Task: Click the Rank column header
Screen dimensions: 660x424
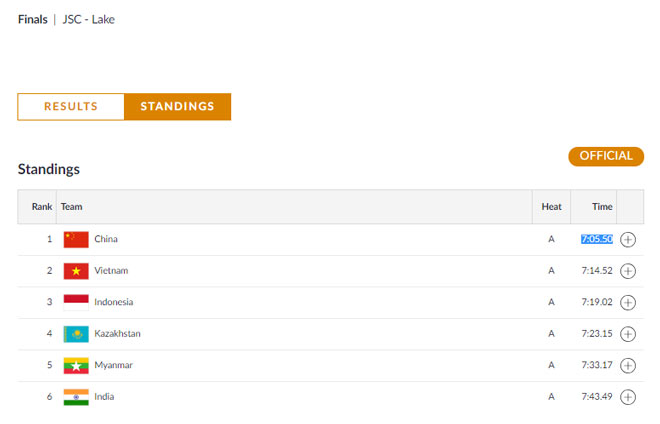Action: 42,207
